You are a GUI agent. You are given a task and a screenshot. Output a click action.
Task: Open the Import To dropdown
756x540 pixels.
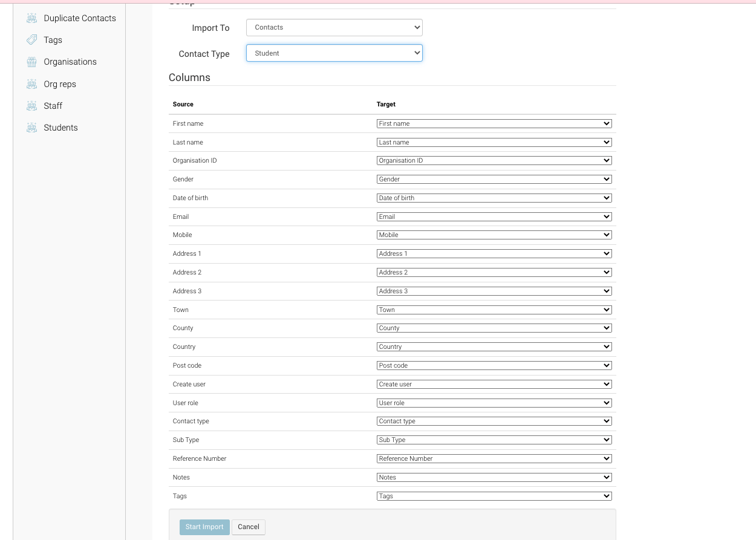tap(334, 28)
